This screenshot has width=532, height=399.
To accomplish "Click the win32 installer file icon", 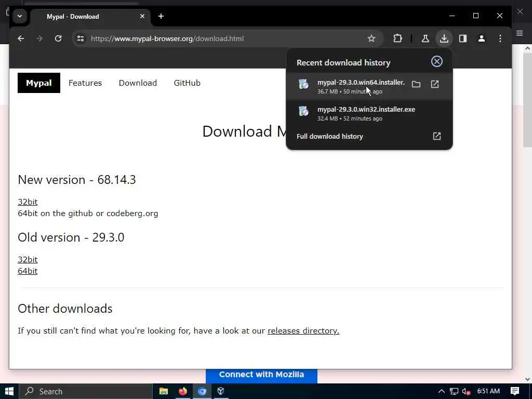I will (x=303, y=111).
